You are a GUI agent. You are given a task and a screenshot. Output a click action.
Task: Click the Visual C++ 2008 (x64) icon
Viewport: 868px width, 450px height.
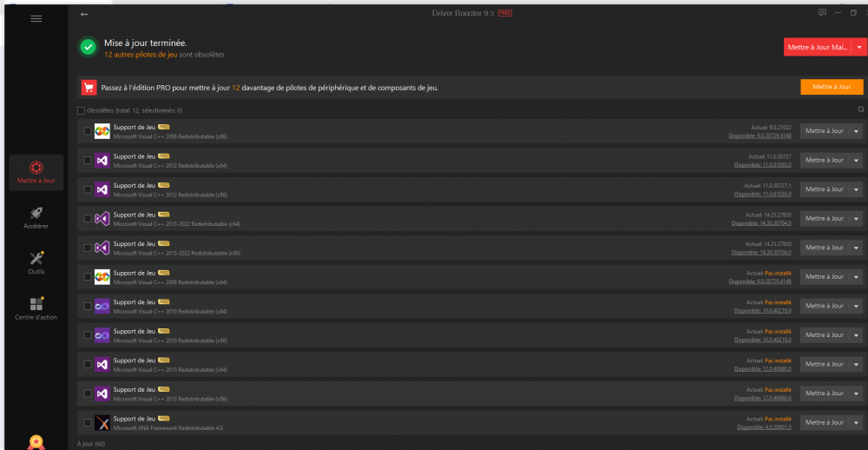pyautogui.click(x=102, y=276)
